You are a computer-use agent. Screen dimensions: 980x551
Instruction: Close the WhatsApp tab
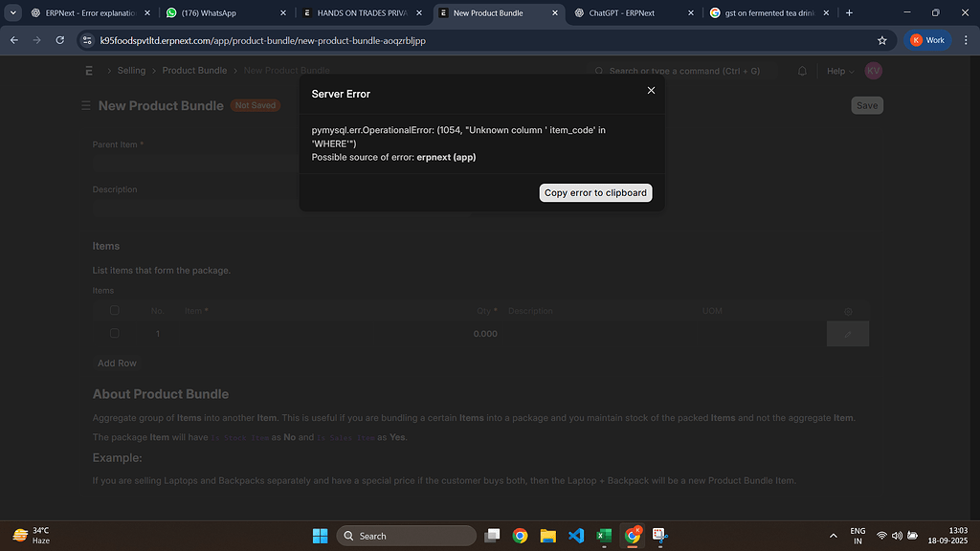[283, 12]
